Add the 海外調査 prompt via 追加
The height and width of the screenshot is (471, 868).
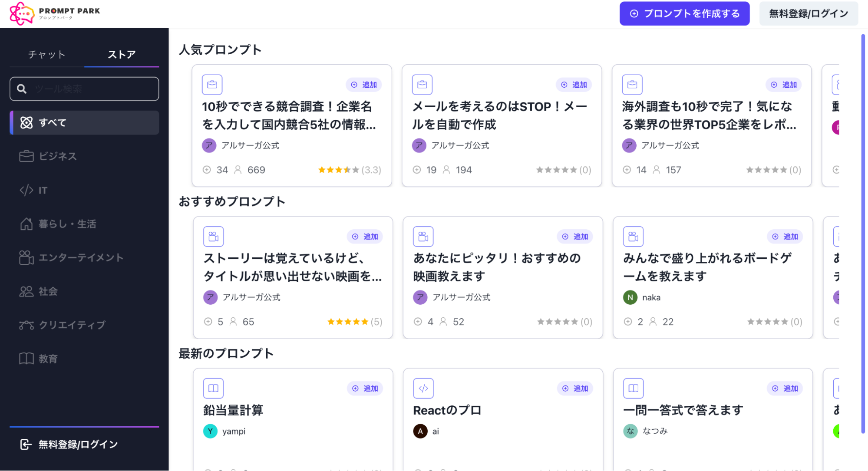[x=784, y=85]
